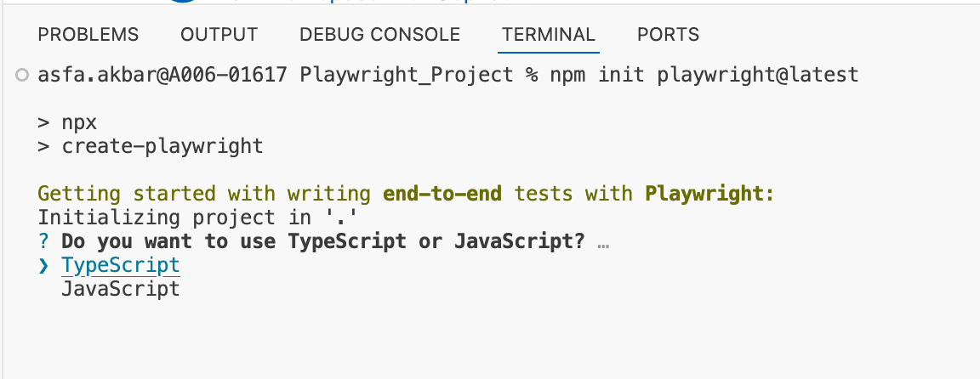Click the selection arrow before TypeScript
980x379 pixels.
pyautogui.click(x=44, y=265)
